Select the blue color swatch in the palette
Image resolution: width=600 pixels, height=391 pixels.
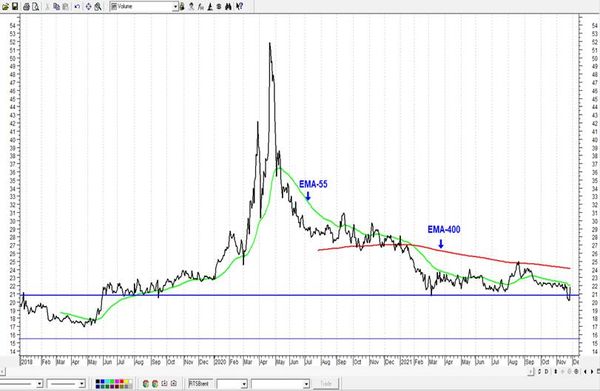tap(103, 381)
